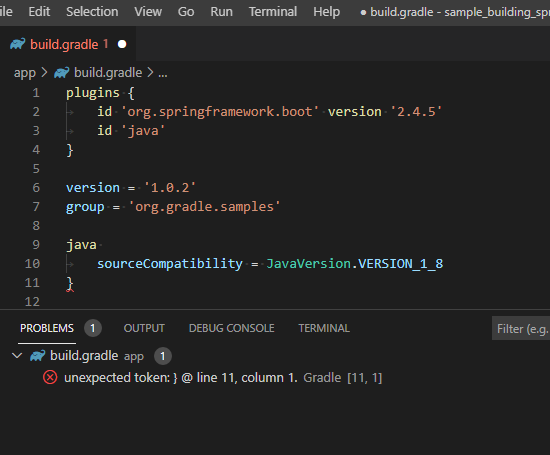The width and height of the screenshot is (550, 455).
Task: Click the app breadcrumb segment
Action: 25,73
